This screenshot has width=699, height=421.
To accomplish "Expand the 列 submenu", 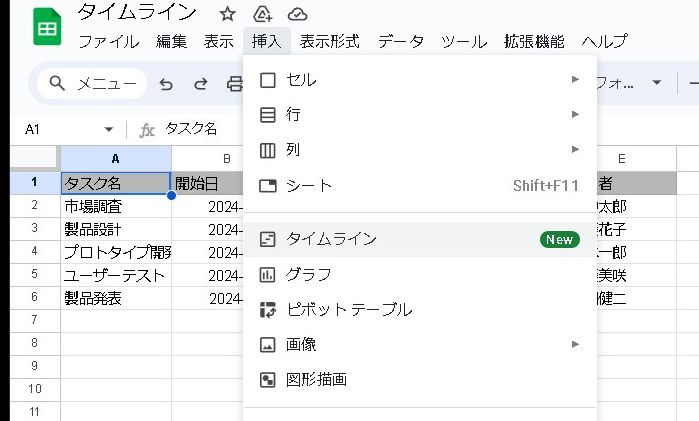I will [420, 150].
